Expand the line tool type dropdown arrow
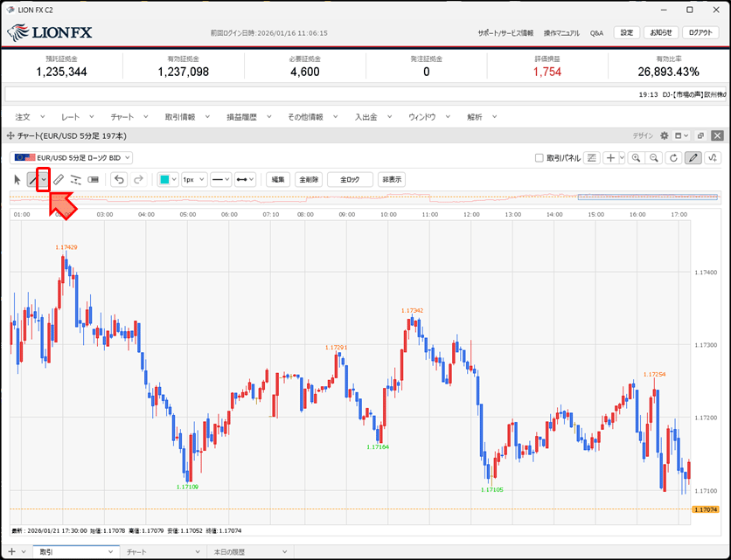The width and height of the screenshot is (731, 560). [43, 179]
